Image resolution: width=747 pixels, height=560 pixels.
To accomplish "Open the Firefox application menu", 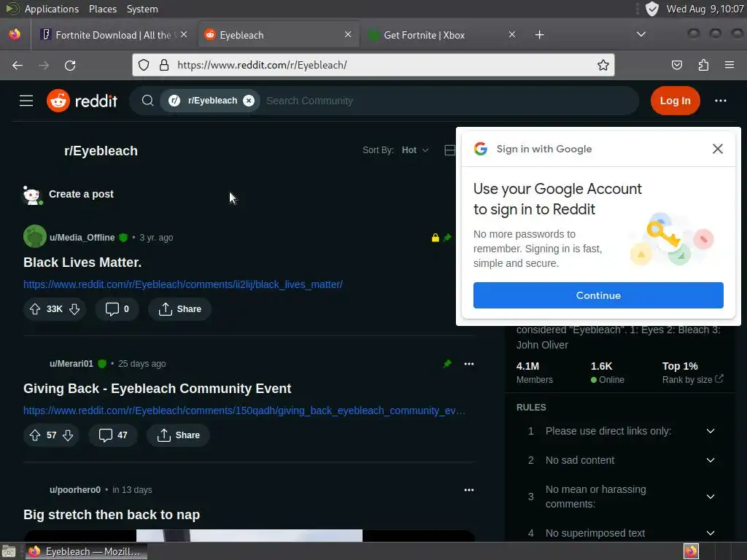I will click(x=729, y=65).
